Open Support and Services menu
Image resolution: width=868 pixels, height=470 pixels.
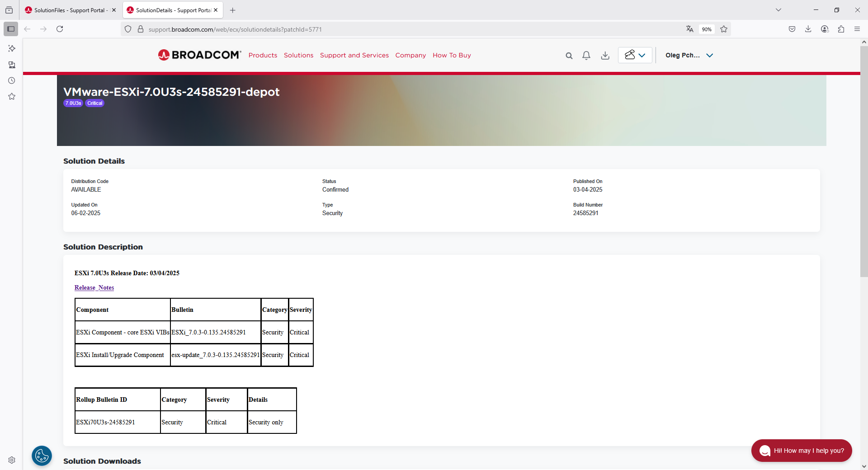coord(354,55)
